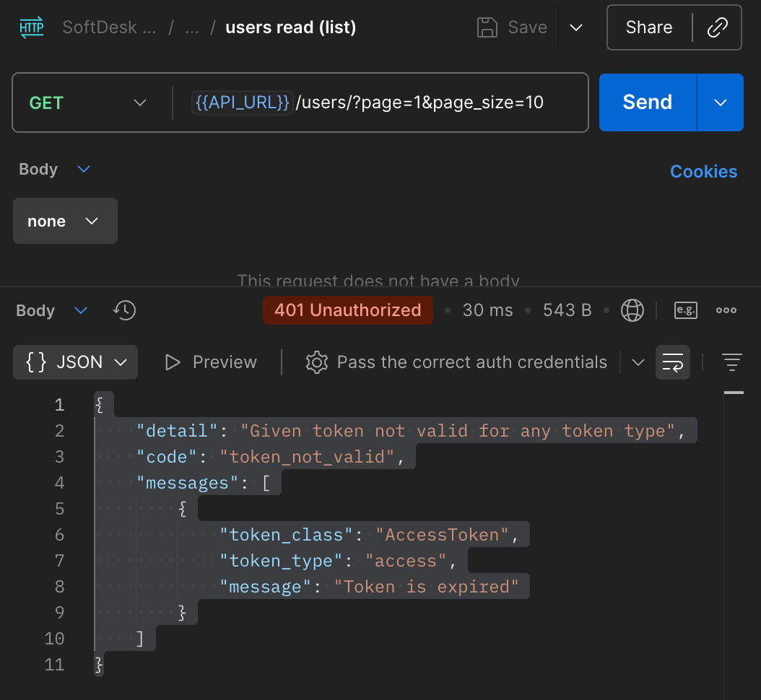Image resolution: width=761 pixels, height=700 pixels.
Task: Change the JSON response format dropdown
Action: tap(76, 362)
